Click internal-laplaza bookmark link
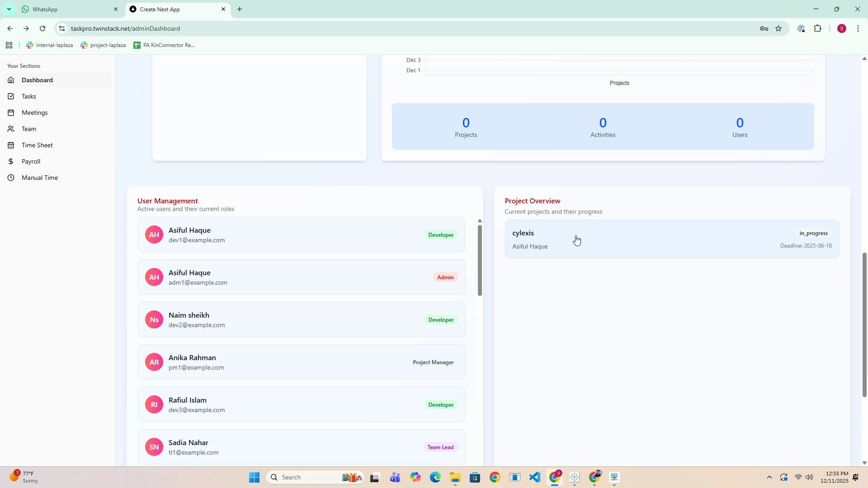The height and width of the screenshot is (488, 868). pos(50,45)
